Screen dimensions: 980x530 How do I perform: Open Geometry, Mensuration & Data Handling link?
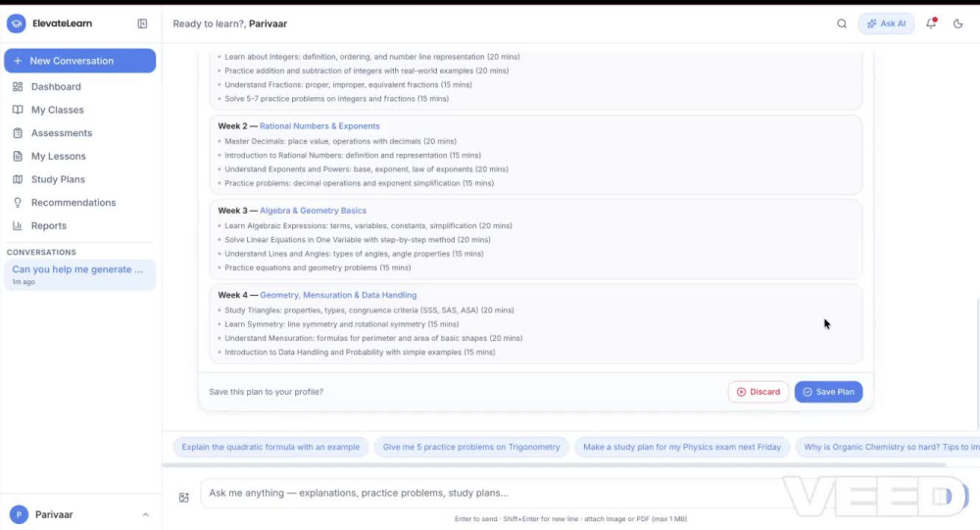pos(338,295)
